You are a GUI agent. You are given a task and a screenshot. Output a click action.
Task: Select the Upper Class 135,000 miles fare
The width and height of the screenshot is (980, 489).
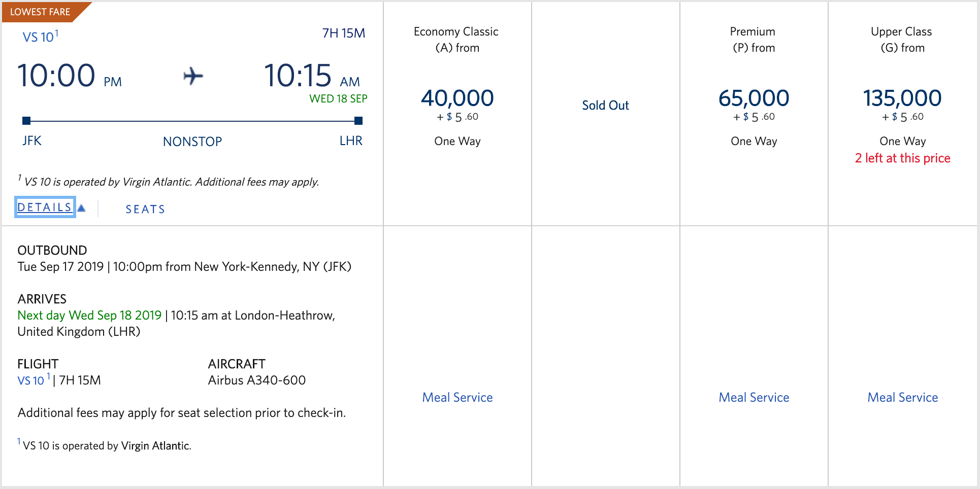(902, 98)
